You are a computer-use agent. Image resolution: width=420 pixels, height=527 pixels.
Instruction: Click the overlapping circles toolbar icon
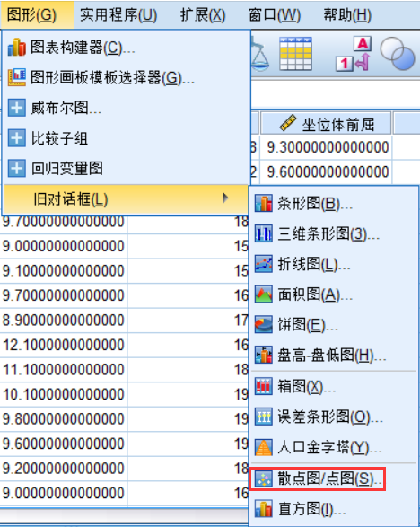point(398,54)
